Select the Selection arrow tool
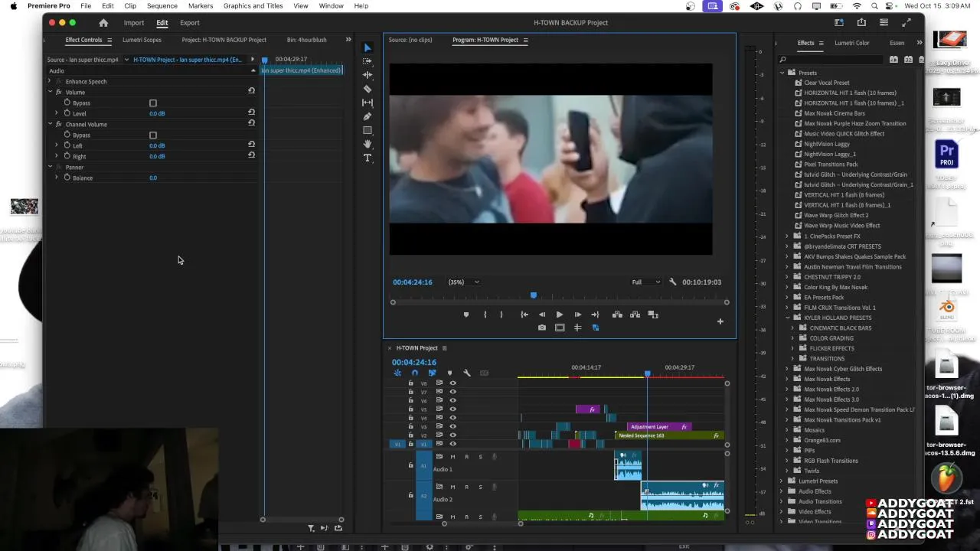This screenshot has width=980, height=551. click(367, 47)
